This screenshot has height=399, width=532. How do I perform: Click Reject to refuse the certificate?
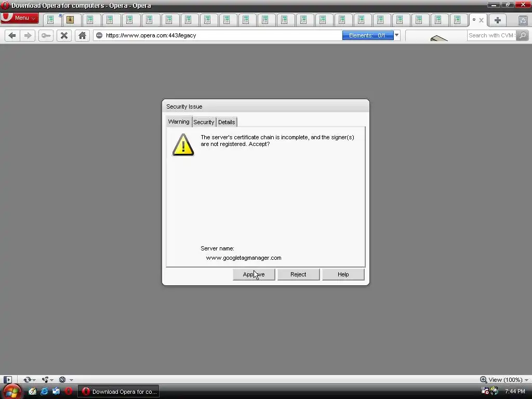point(298,274)
